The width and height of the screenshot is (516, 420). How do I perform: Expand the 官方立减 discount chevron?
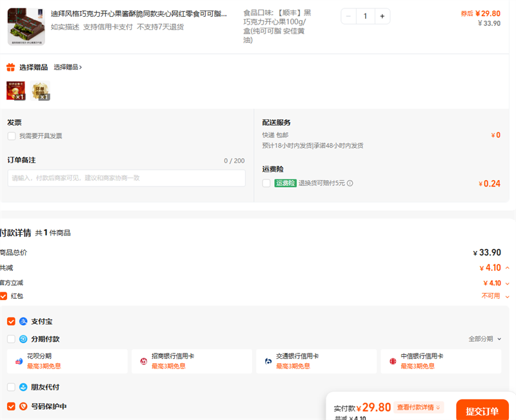[507, 283]
